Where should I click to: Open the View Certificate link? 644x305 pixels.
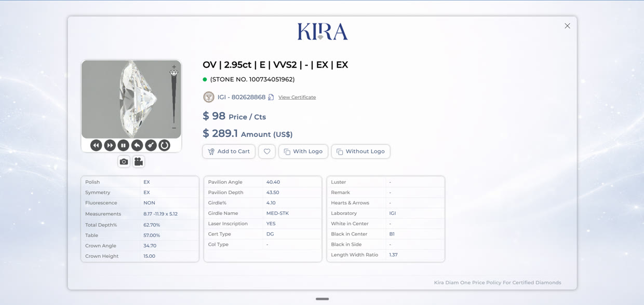coord(297,97)
